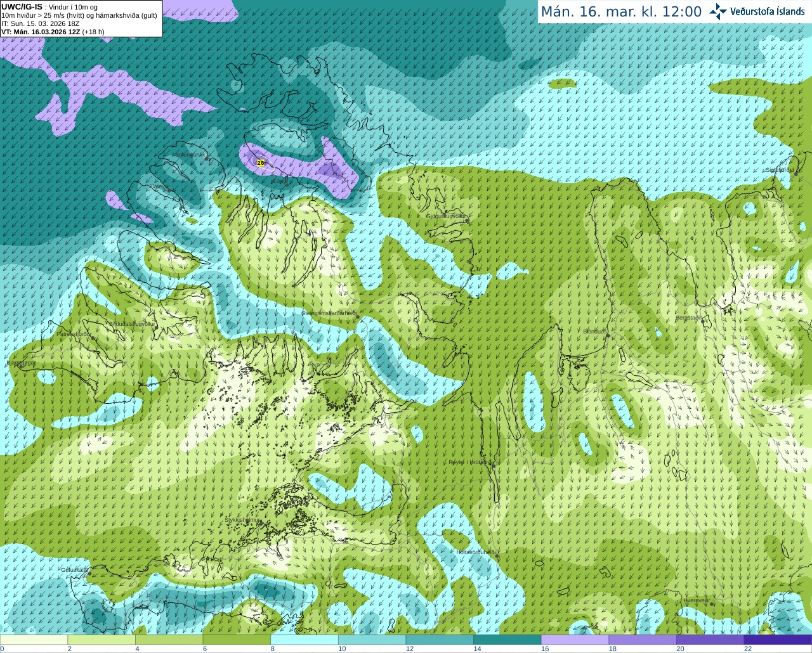Image resolution: width=812 pixels, height=653 pixels.
Task: Click the '10m hviður > 25 m/s' legend description
Action: [79, 15]
